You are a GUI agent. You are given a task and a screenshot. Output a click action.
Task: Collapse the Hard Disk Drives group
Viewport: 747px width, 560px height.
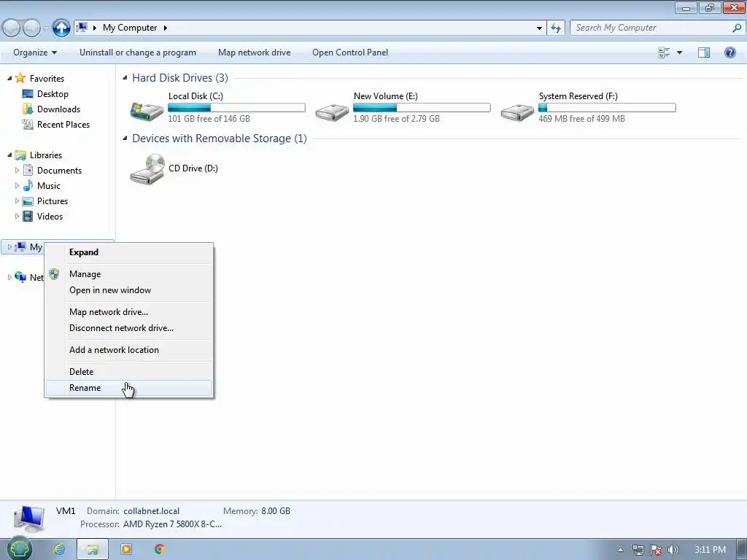[x=125, y=77]
